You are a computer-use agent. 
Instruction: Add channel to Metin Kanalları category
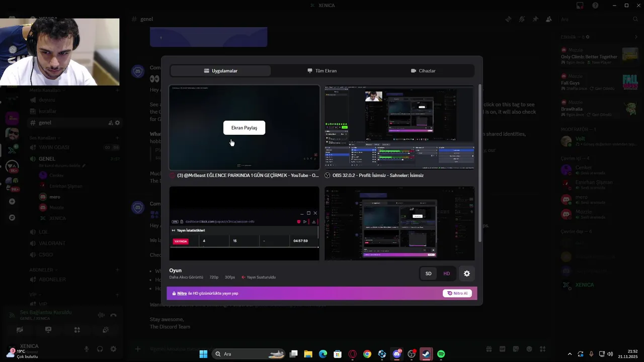tap(117, 90)
